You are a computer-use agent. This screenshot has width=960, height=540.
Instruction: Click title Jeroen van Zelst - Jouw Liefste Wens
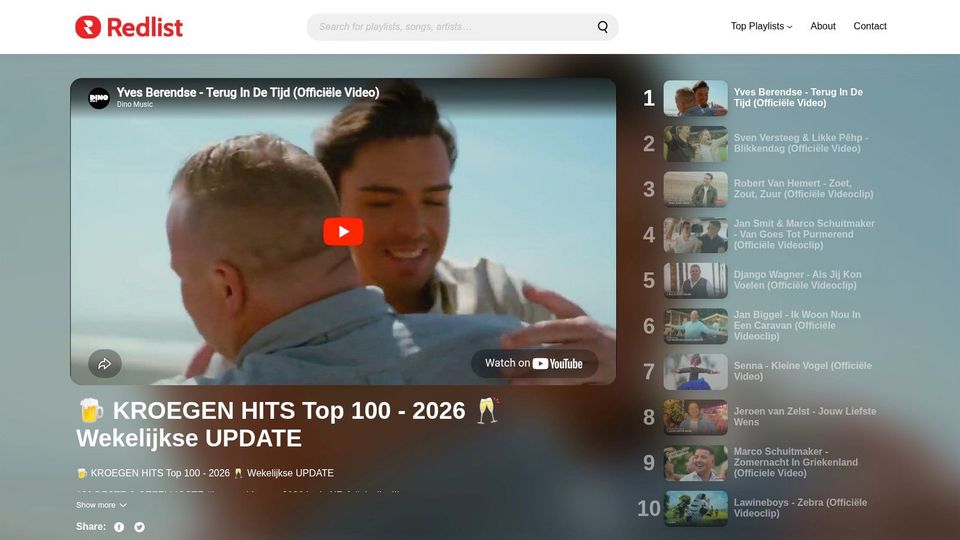[804, 417]
